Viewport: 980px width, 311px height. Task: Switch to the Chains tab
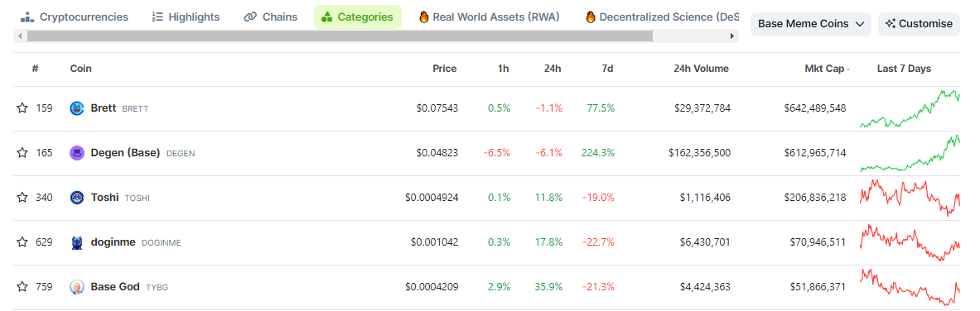point(271,17)
